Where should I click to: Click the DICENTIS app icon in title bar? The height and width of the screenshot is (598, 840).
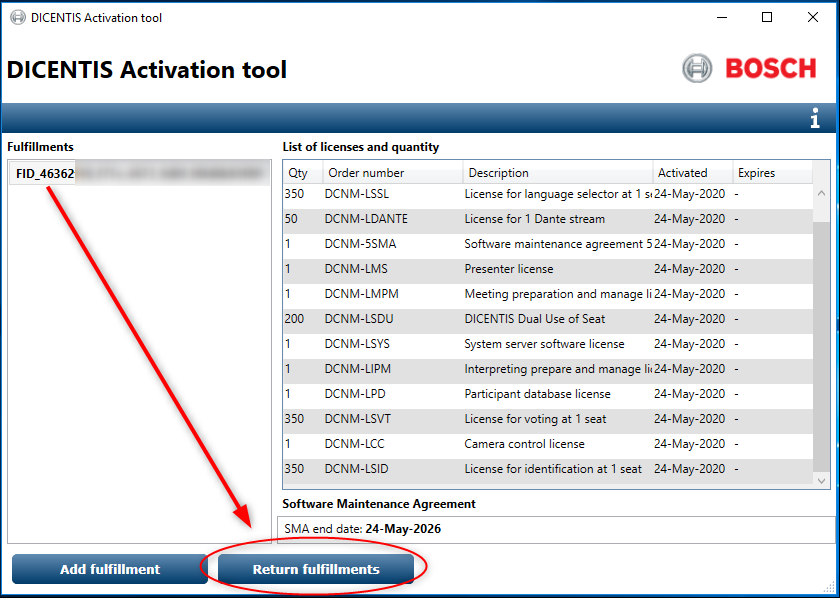click(18, 18)
